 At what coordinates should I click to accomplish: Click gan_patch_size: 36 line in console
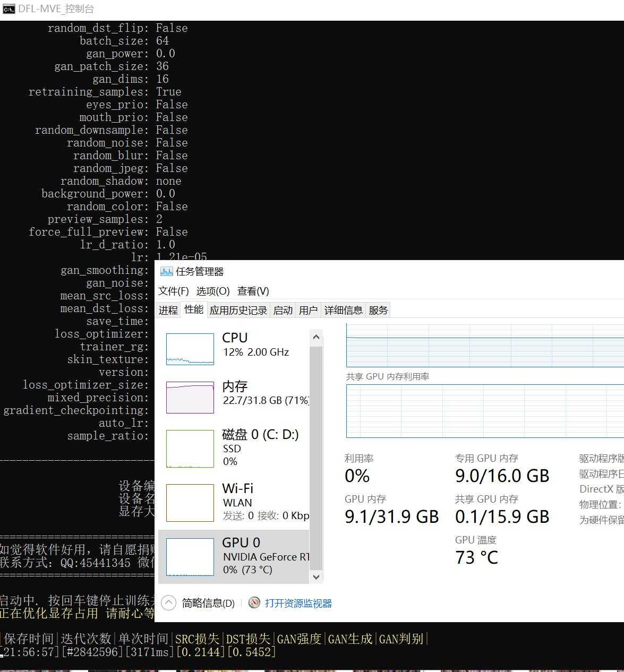point(112,66)
